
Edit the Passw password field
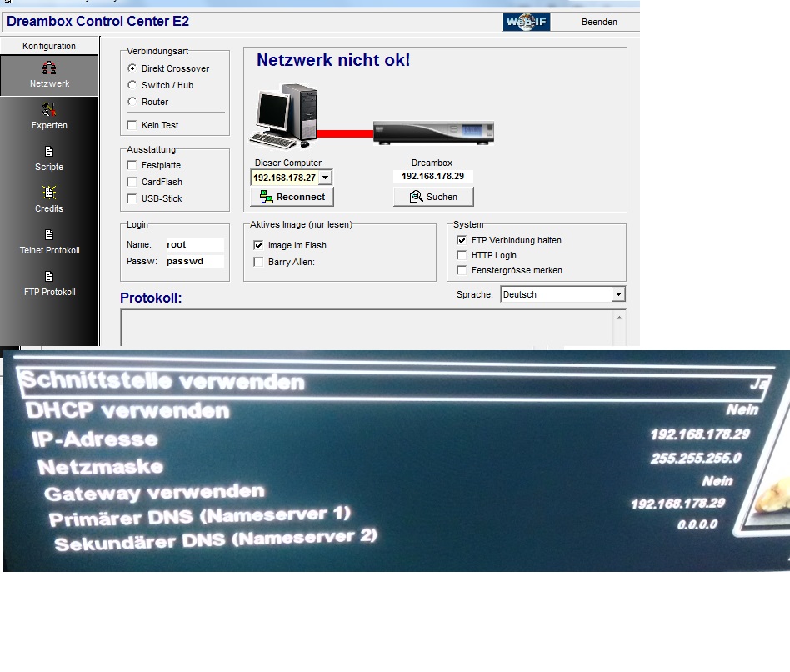tap(194, 261)
